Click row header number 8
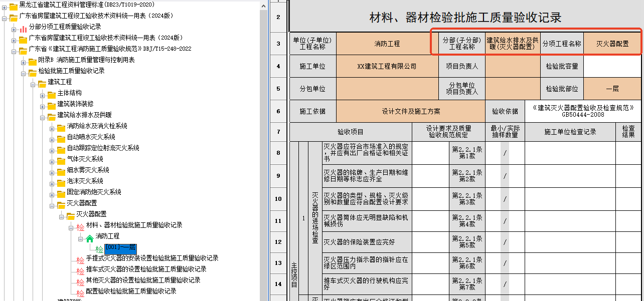This screenshot has height=301, width=644. pyautogui.click(x=278, y=153)
